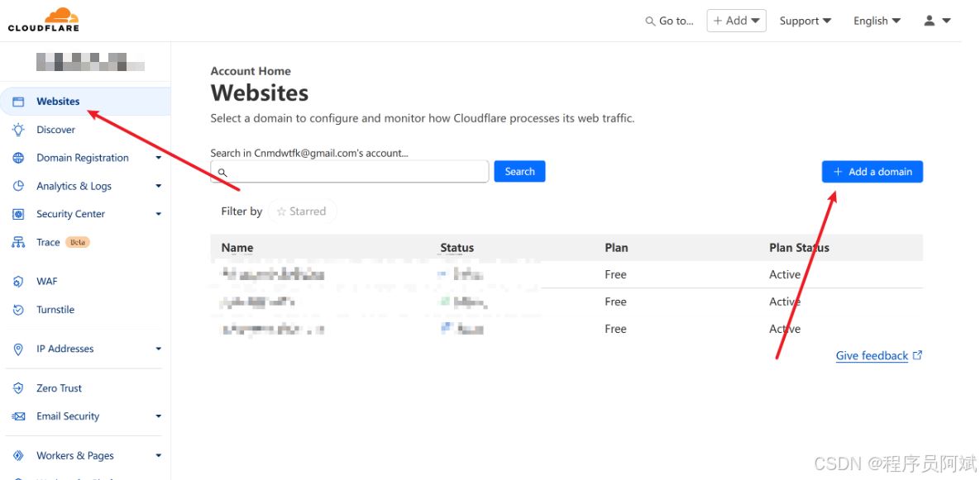Click external link icon beside Give feedback
Viewport: 980px width, 480px height.
tap(917, 355)
